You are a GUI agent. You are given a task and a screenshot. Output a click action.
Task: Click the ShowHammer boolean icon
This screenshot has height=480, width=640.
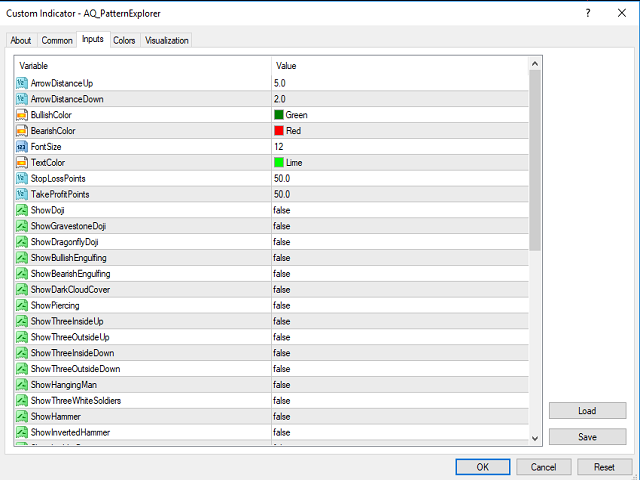(x=22, y=417)
